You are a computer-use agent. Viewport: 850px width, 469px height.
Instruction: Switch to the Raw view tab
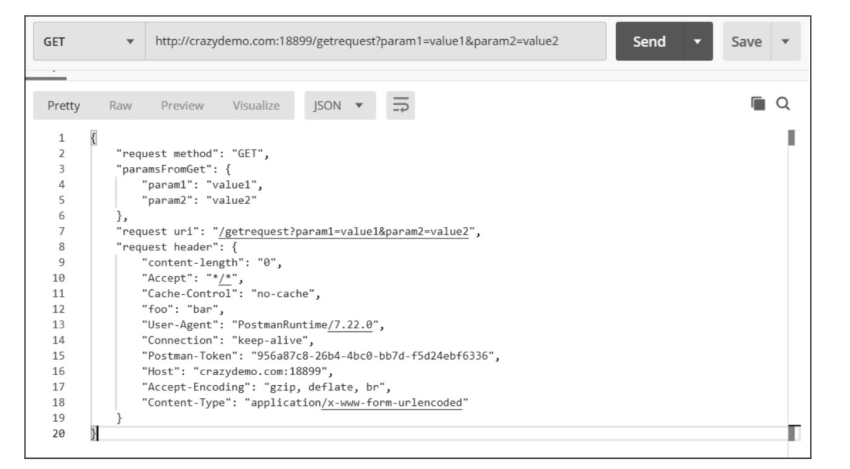(x=120, y=106)
